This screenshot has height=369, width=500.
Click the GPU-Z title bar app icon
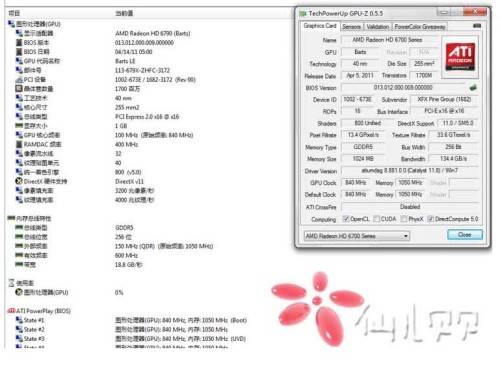click(x=303, y=14)
